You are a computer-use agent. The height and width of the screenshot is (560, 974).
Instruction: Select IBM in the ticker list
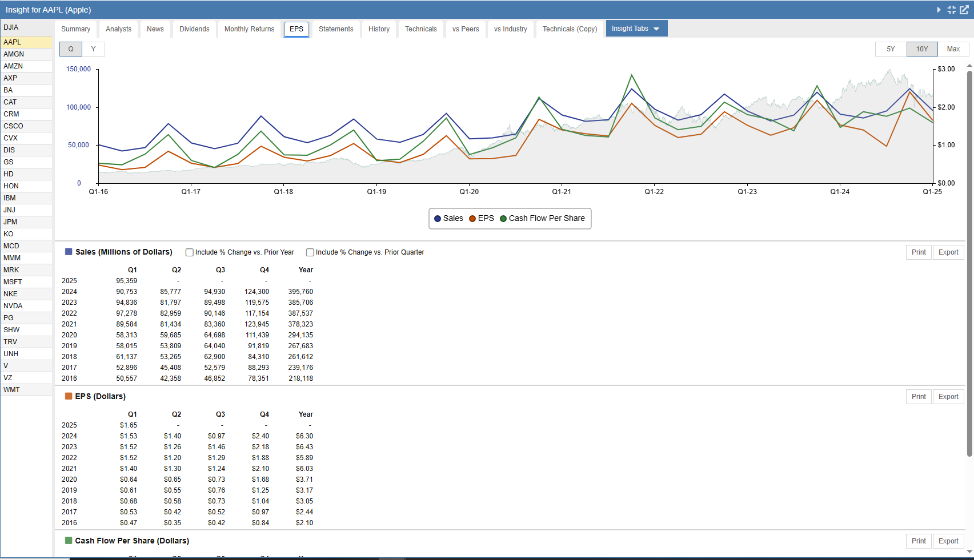pos(26,198)
